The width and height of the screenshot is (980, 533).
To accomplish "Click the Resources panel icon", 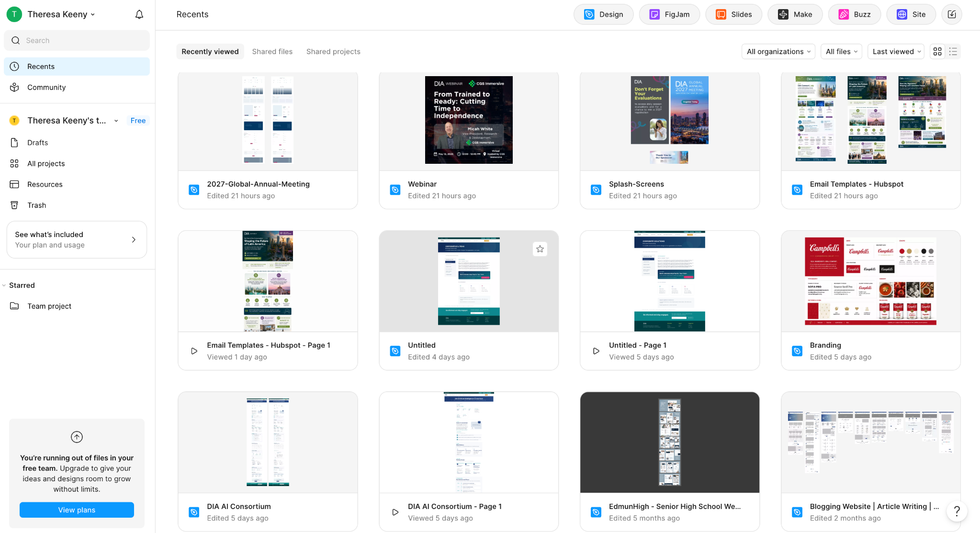I will point(14,184).
